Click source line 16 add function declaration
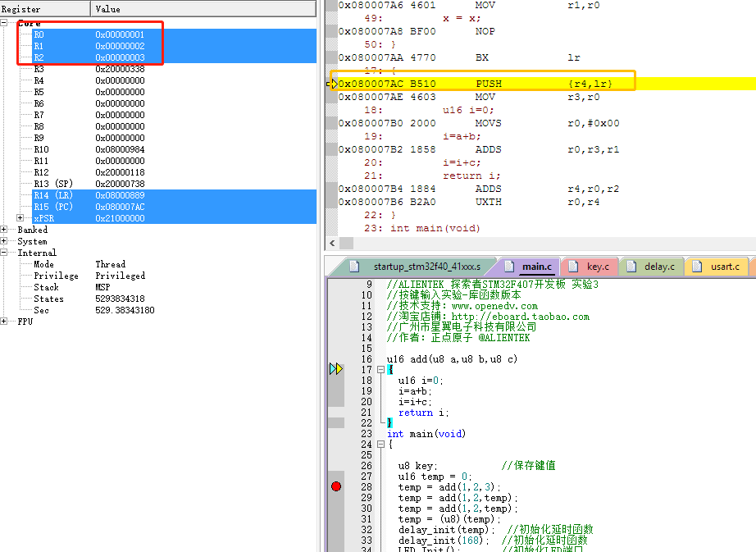This screenshot has width=756, height=552. (452, 359)
